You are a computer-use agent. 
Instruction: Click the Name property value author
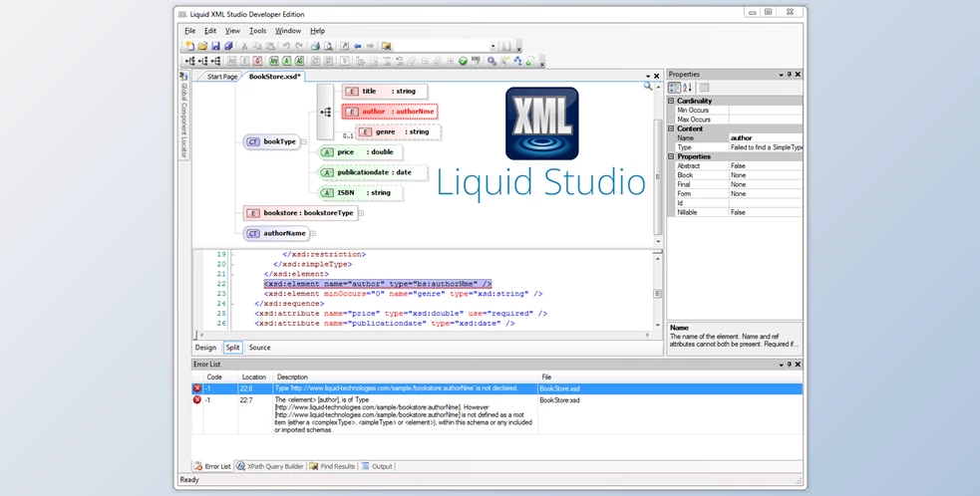coord(766,138)
